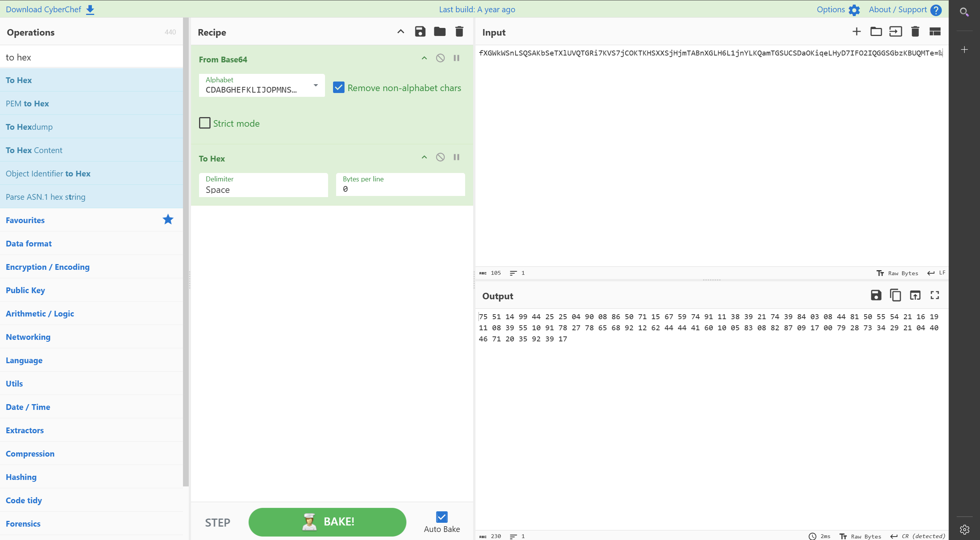Add a new input tab
Image resolution: width=980 pixels, height=540 pixels.
[856, 32]
